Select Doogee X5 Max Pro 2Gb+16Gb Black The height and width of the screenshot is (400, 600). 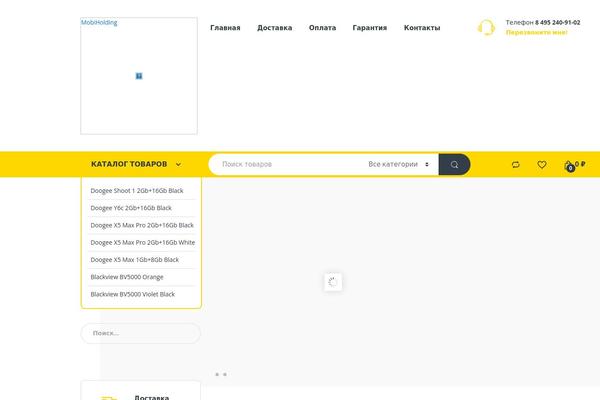coord(142,225)
